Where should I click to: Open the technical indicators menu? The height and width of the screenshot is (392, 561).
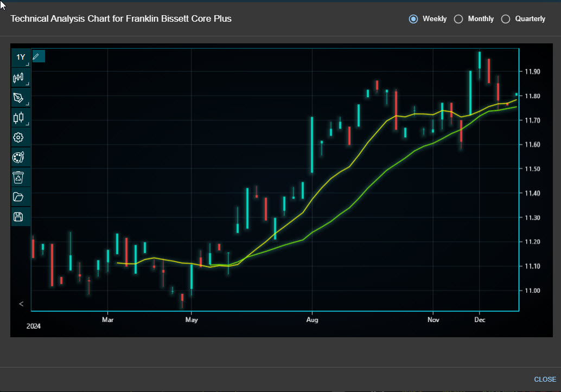(19, 78)
